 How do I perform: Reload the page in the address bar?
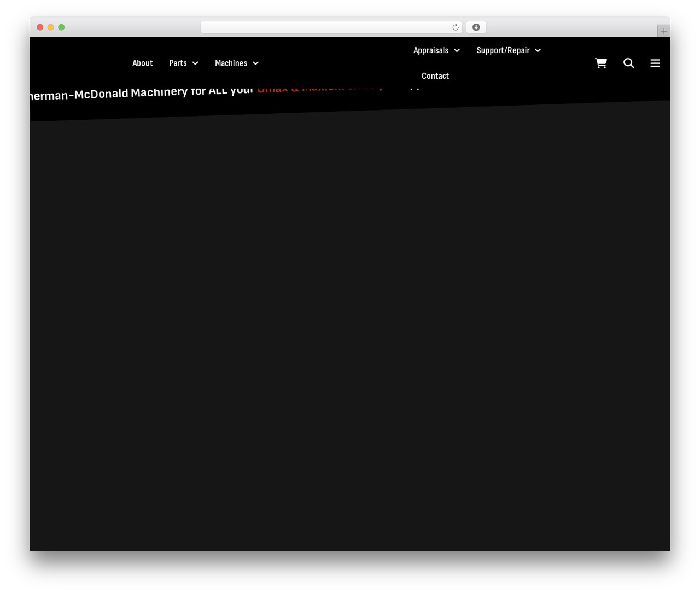pyautogui.click(x=456, y=27)
